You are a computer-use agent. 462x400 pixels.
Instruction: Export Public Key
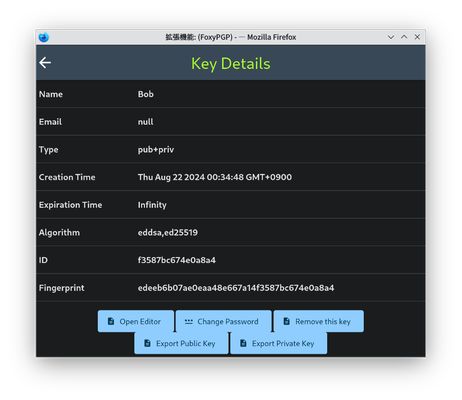pyautogui.click(x=181, y=343)
